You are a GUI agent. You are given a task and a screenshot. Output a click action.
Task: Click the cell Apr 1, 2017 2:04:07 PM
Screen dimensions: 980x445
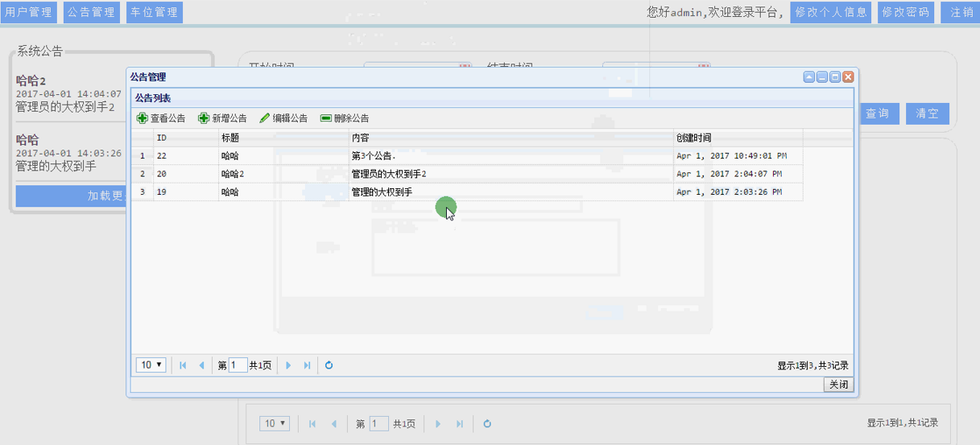pos(738,174)
